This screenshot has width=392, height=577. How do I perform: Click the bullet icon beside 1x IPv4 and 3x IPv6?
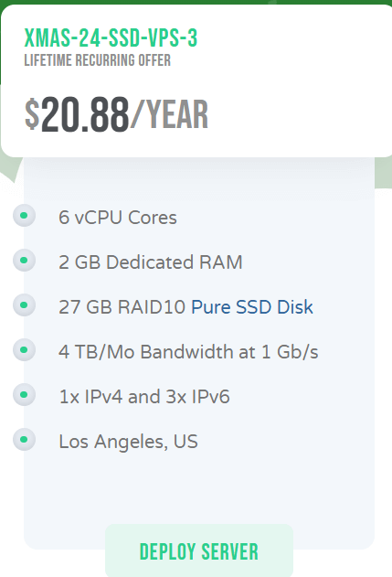pos(25,395)
